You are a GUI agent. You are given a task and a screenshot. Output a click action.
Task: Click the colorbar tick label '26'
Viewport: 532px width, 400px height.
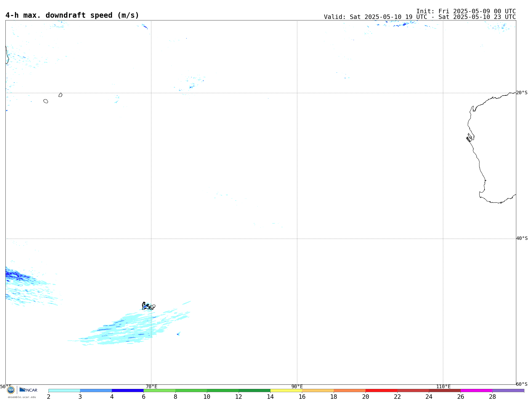click(461, 397)
